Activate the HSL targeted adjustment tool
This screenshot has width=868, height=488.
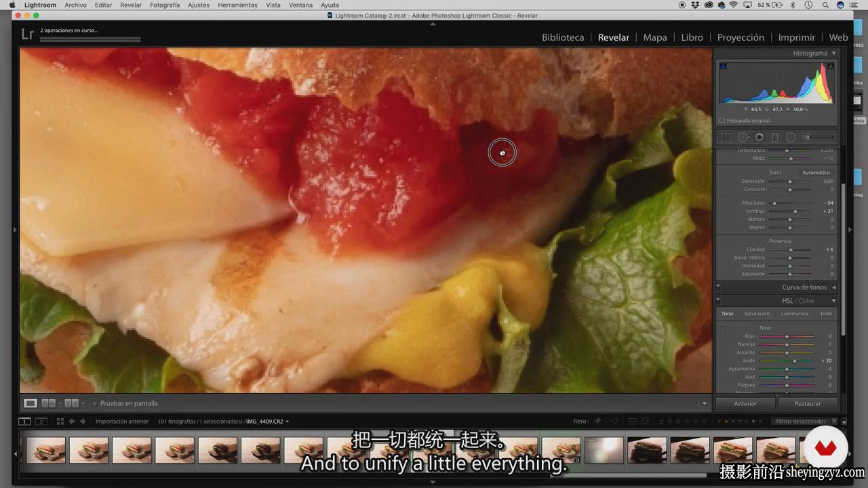coord(722,329)
